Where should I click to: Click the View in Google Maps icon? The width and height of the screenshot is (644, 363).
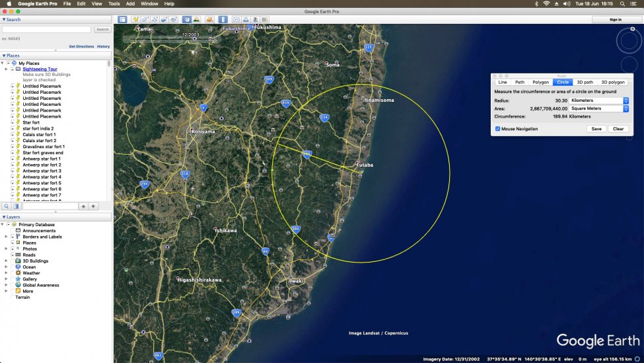click(x=265, y=19)
